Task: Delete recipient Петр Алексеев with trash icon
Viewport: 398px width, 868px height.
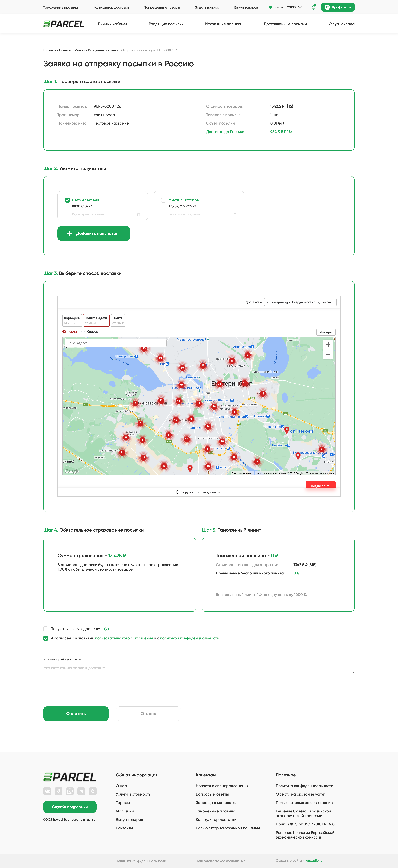Action: click(x=138, y=214)
